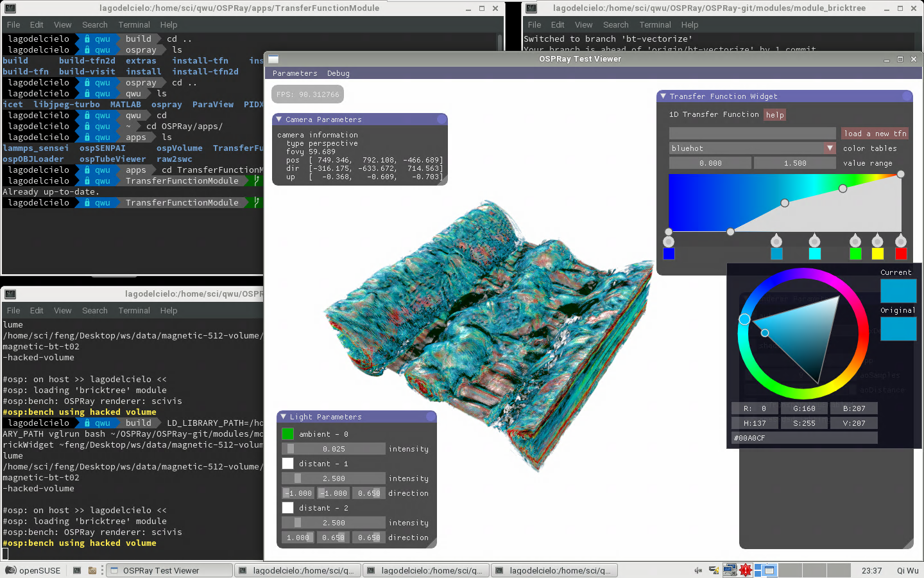
Task: Click the taskbar clock showing 23:37
Action: tap(871, 570)
